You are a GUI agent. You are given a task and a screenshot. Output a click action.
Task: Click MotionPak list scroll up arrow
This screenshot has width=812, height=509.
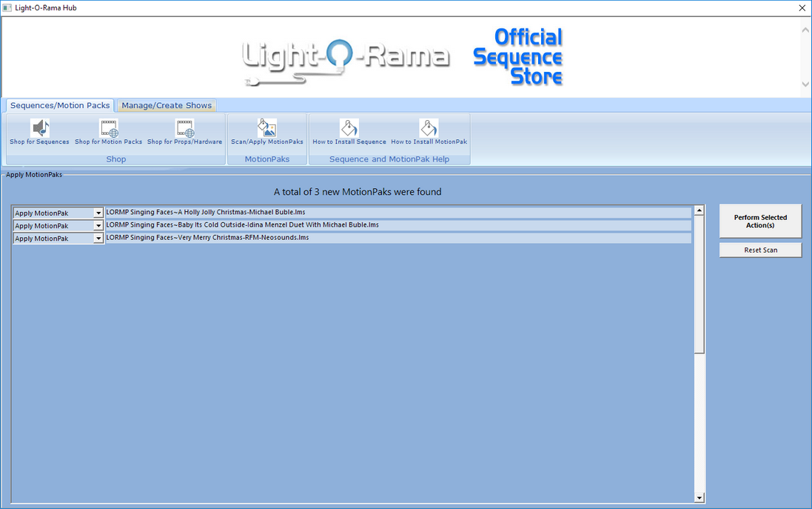[699, 210]
